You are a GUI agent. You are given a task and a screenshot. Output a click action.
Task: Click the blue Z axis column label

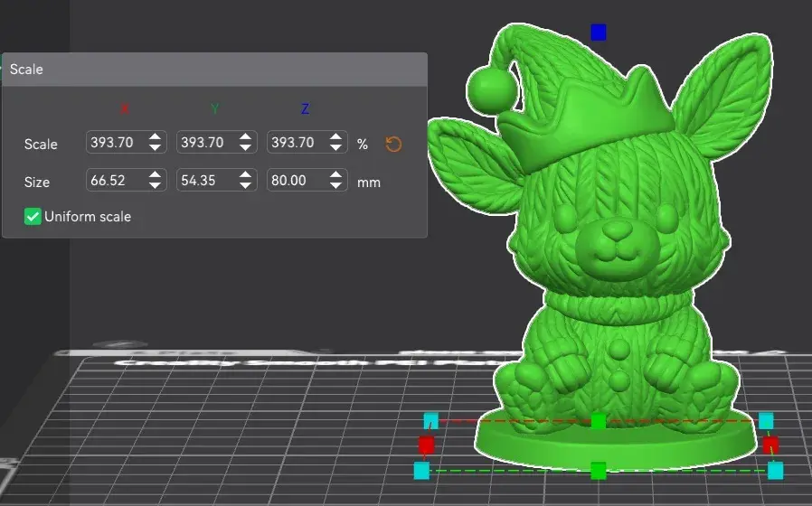[x=305, y=108]
